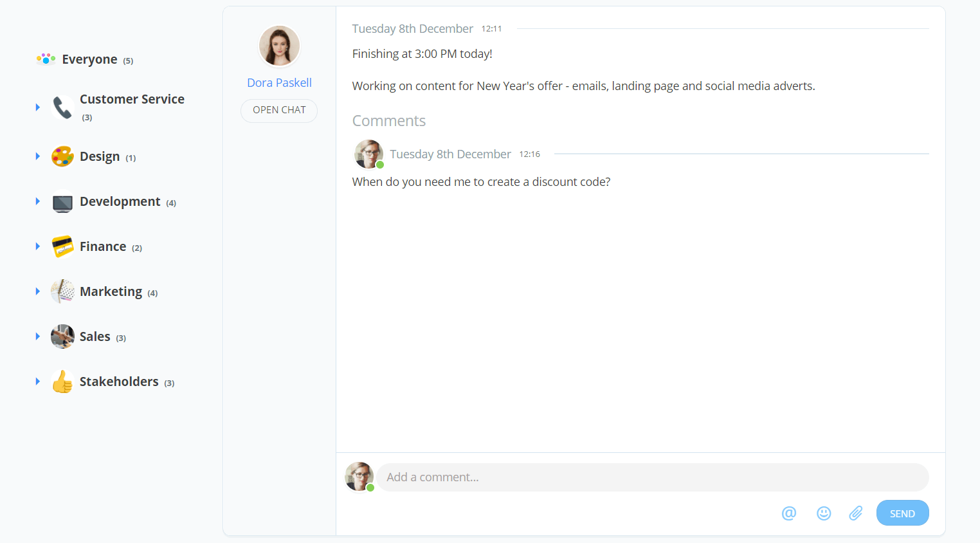Focus the Add a comment field
This screenshot has width=980, height=543.
click(653, 477)
